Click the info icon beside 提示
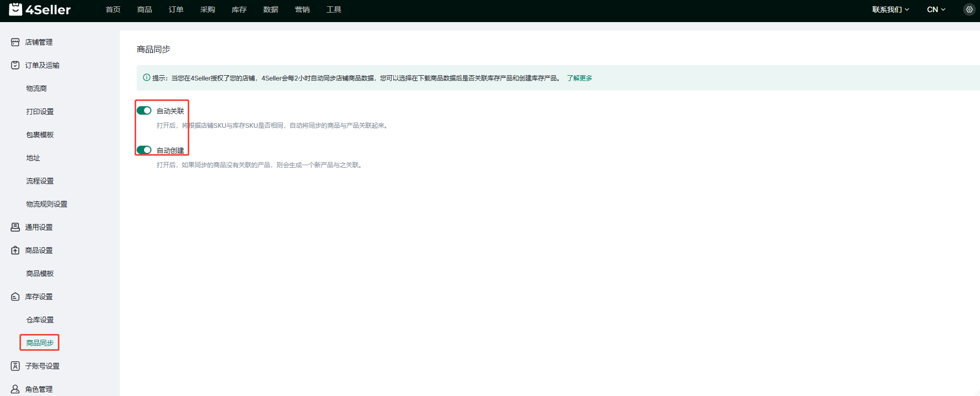Viewport: 980px width, 396px height. tap(147, 77)
